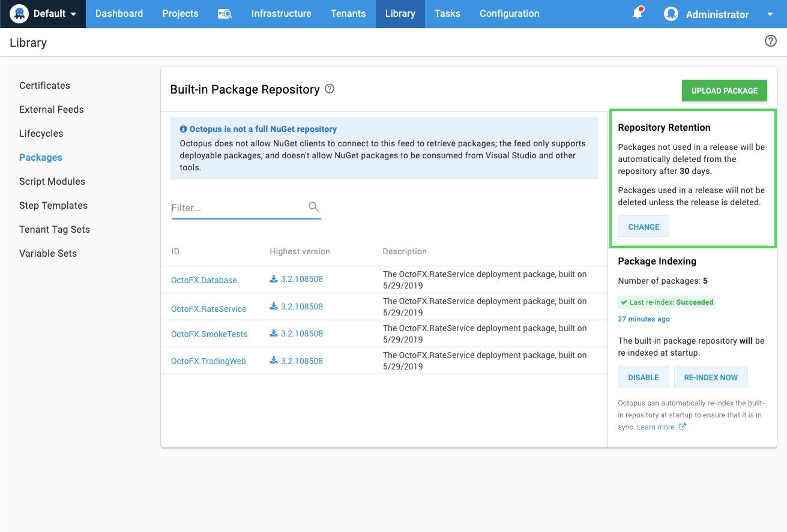Click the Octopus logo icon
Image resolution: width=787 pixels, height=532 pixels.
[x=19, y=14]
